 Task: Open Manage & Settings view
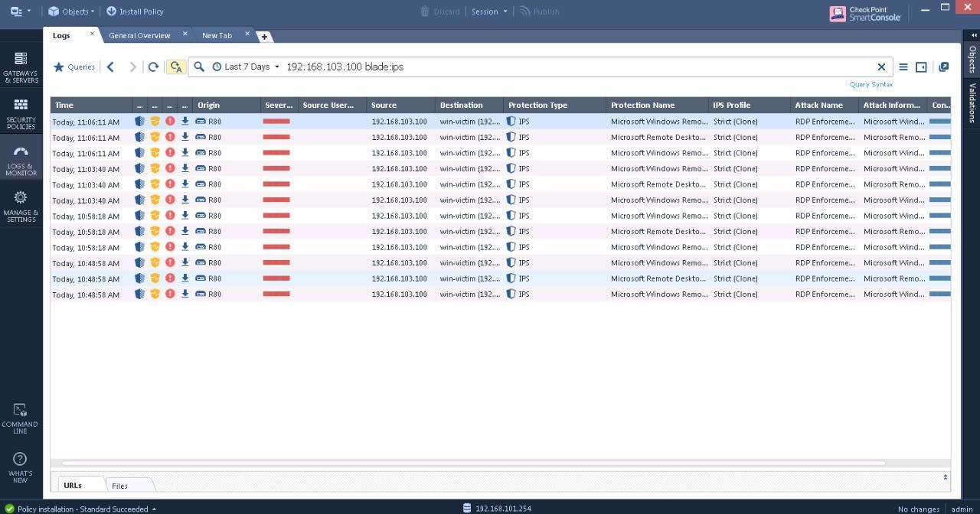pyautogui.click(x=21, y=207)
